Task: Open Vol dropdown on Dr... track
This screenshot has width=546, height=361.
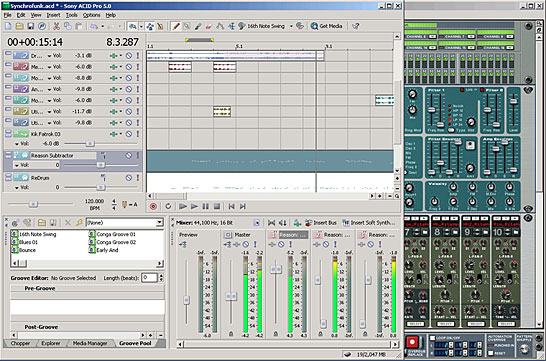Action: tap(49, 56)
